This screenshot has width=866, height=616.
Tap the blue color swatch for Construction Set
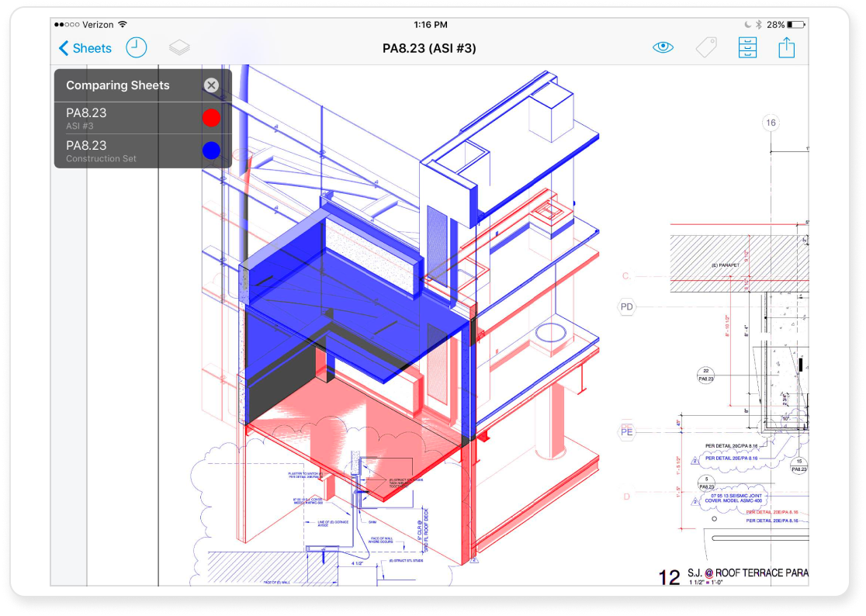coord(211,151)
